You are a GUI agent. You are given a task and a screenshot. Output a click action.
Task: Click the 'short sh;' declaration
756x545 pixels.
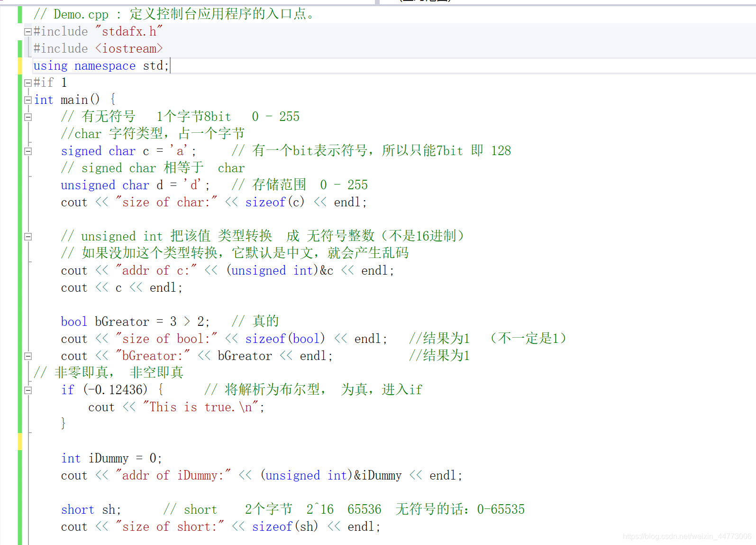(91, 509)
